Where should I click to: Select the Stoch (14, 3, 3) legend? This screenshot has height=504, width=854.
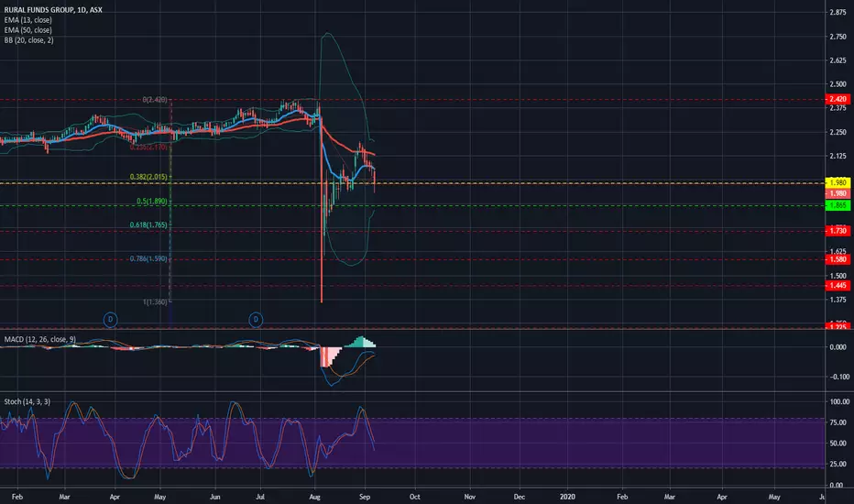[x=27, y=401]
